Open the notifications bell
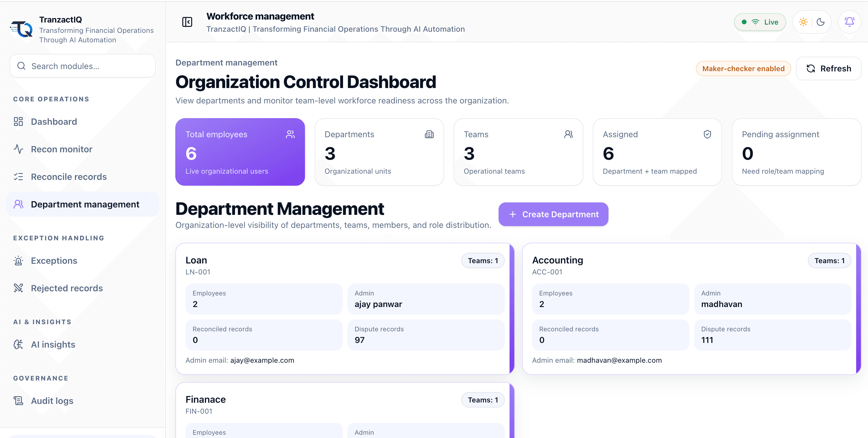Viewport: 868px width, 438px height. (849, 22)
